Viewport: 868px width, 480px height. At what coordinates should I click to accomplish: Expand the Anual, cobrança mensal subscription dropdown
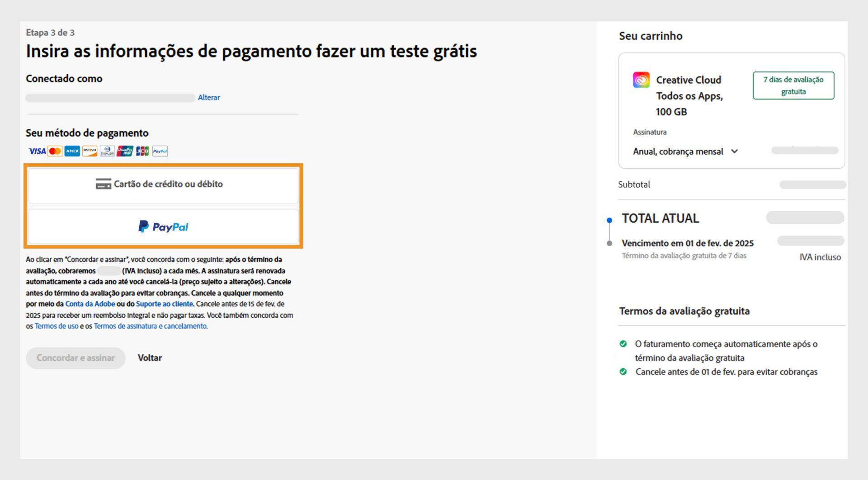[x=685, y=152]
